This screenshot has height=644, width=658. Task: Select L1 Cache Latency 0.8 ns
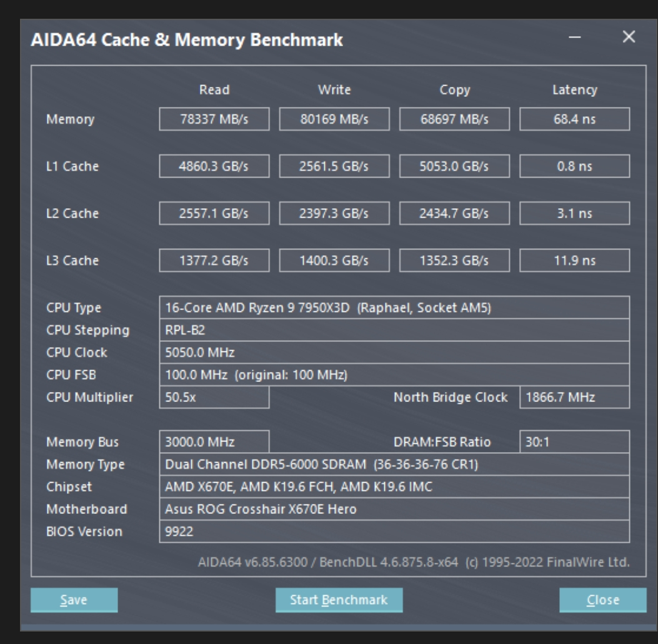click(x=574, y=166)
